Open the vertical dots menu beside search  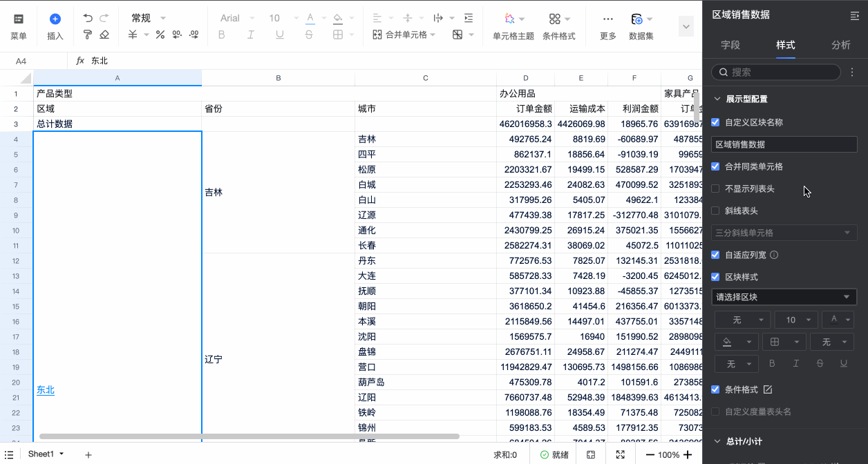(852, 72)
